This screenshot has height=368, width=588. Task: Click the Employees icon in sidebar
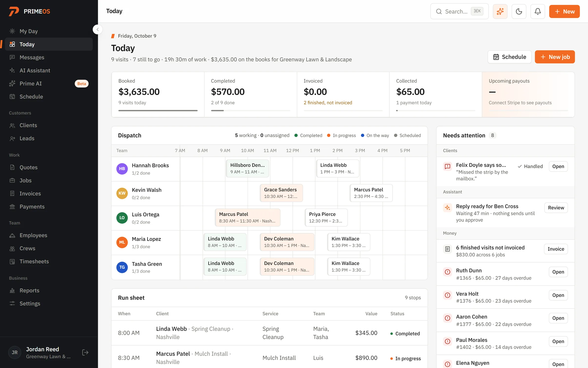(12, 235)
